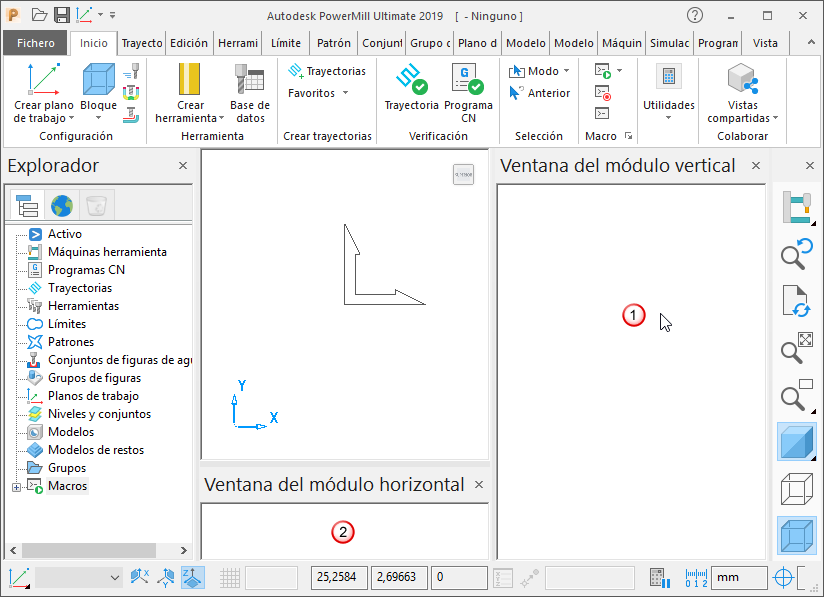Toggle the Y axis arrow icon in status bar
Viewport: 824px width, 597px height.
(166, 578)
